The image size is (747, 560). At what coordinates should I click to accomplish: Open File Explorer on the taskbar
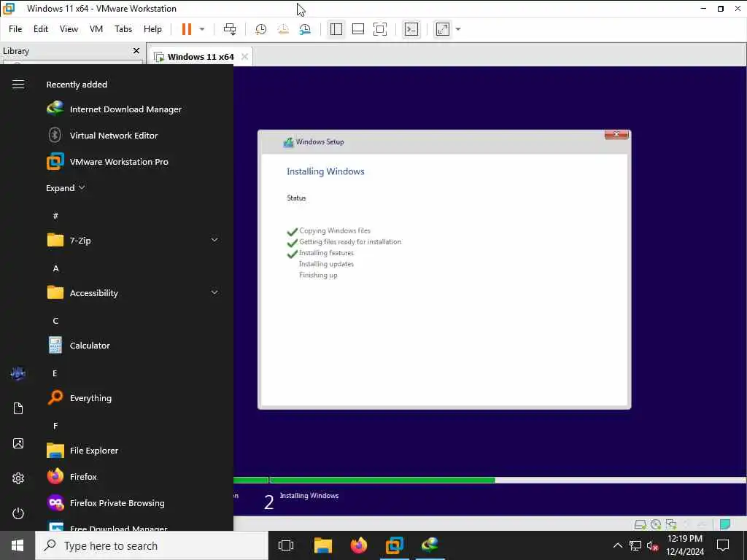322,545
